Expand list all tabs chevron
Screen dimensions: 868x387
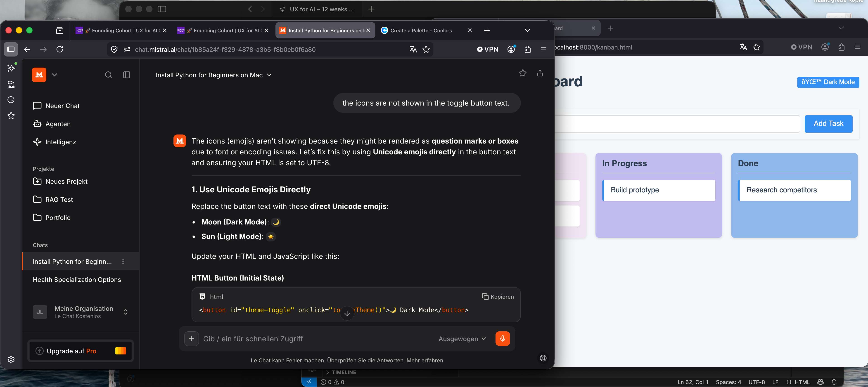point(527,30)
